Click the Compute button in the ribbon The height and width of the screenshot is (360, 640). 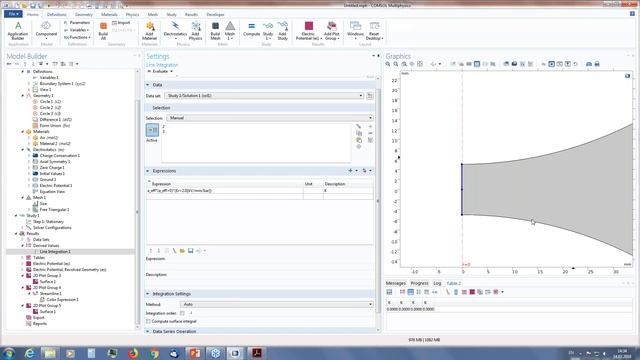pyautogui.click(x=251, y=29)
